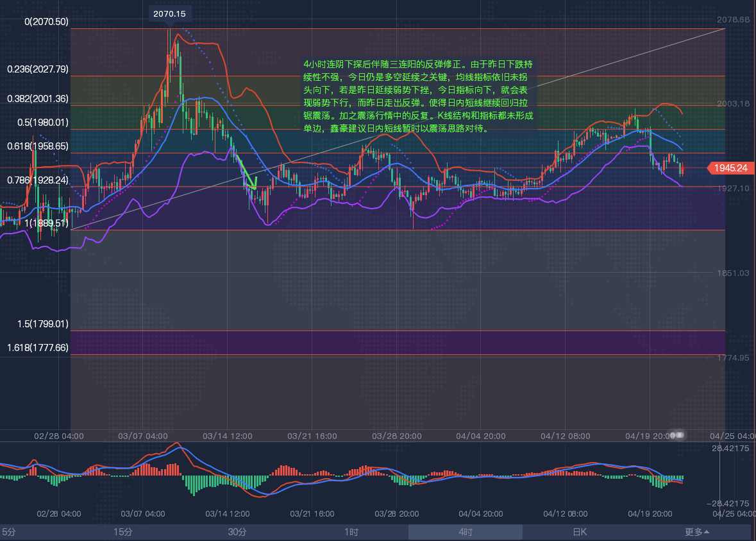Image resolution: width=756 pixels, height=541 pixels.
Task: Open the 1时 hourly chart tab
Action: point(351,532)
